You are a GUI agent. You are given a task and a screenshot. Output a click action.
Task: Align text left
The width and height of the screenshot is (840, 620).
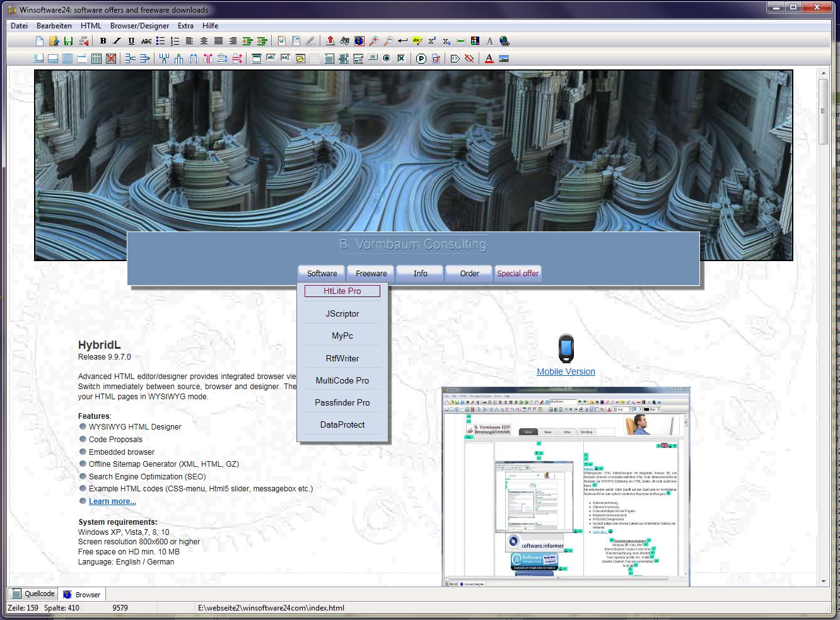189,41
